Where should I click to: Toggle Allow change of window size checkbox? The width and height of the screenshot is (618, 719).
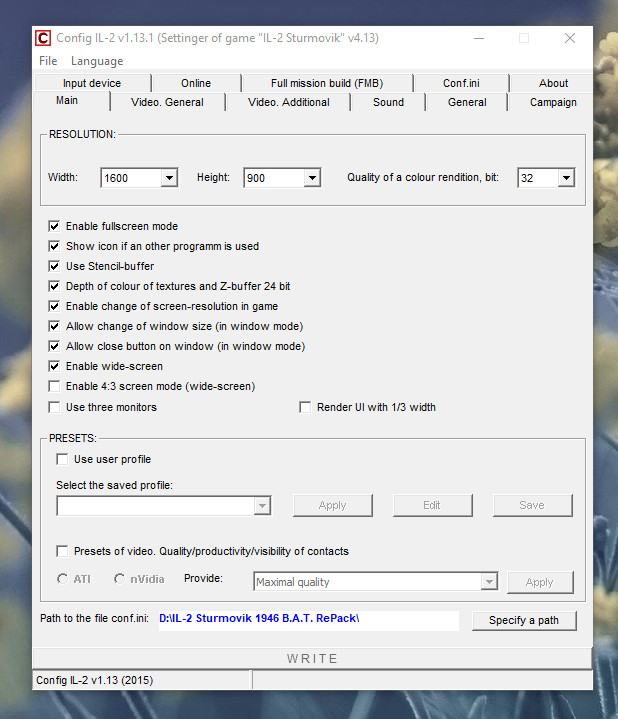pyautogui.click(x=54, y=326)
